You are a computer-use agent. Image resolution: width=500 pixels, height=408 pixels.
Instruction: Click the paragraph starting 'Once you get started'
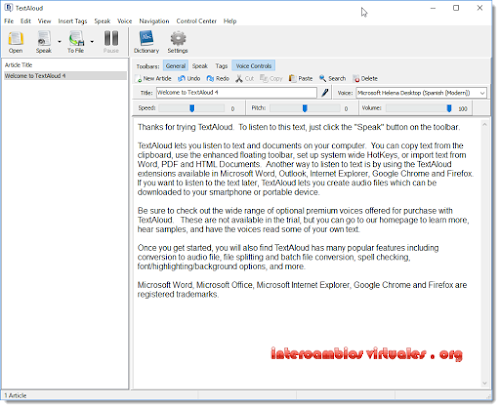(x=288, y=257)
